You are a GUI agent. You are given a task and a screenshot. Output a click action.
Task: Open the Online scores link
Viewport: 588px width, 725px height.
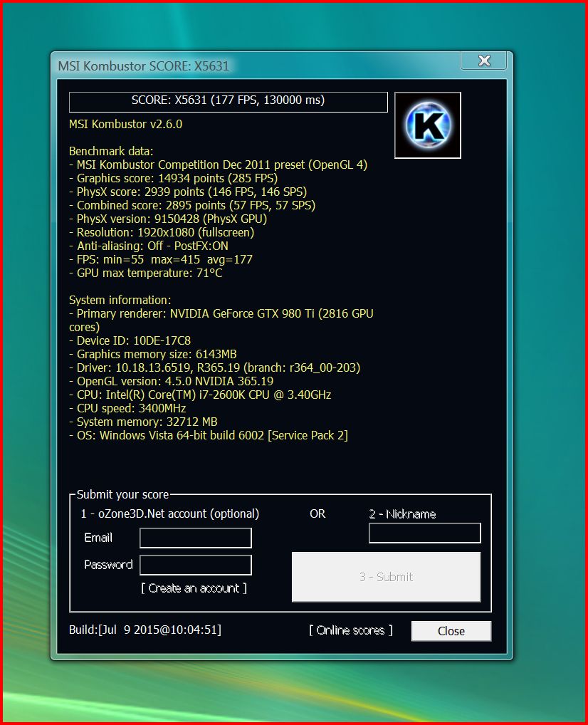351,630
